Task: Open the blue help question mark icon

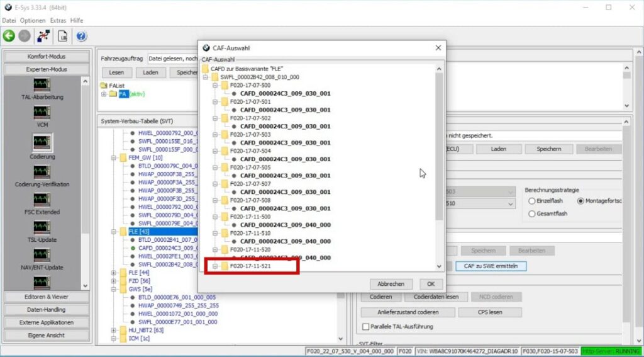Action: pos(81,36)
